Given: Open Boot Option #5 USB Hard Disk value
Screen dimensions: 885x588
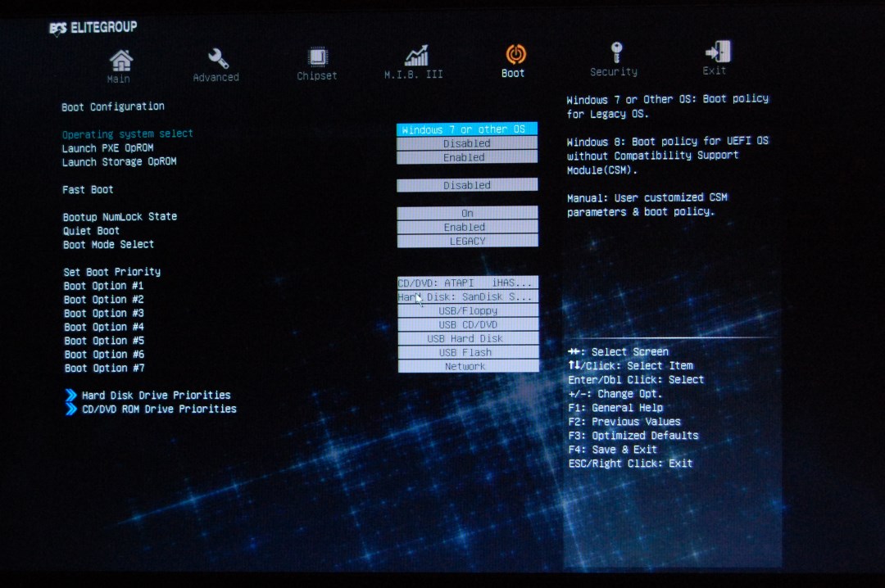Looking at the screenshot, I should (x=469, y=338).
